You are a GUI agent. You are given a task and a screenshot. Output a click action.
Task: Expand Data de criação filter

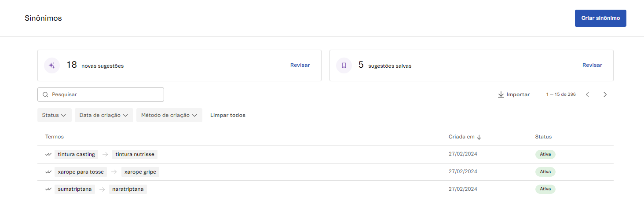click(104, 115)
